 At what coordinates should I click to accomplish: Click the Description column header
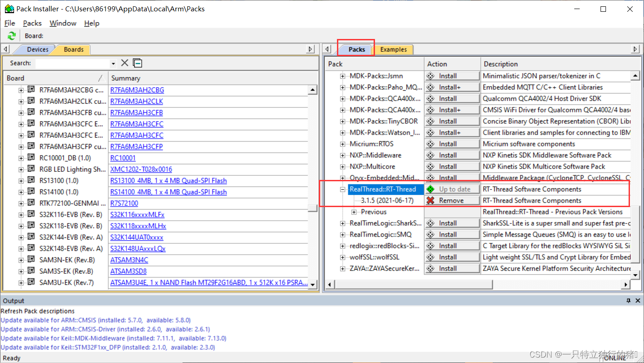click(560, 64)
